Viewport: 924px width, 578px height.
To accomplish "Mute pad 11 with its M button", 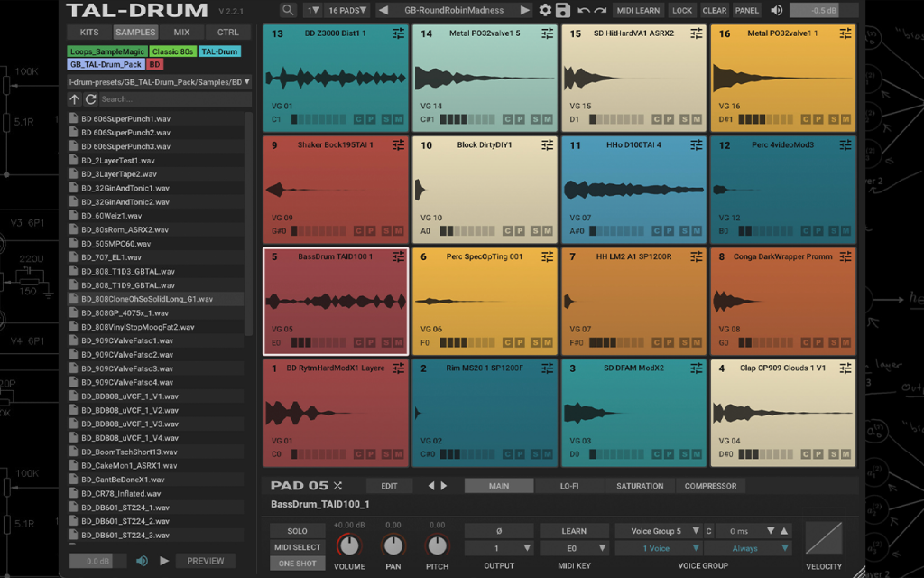I will [x=698, y=230].
